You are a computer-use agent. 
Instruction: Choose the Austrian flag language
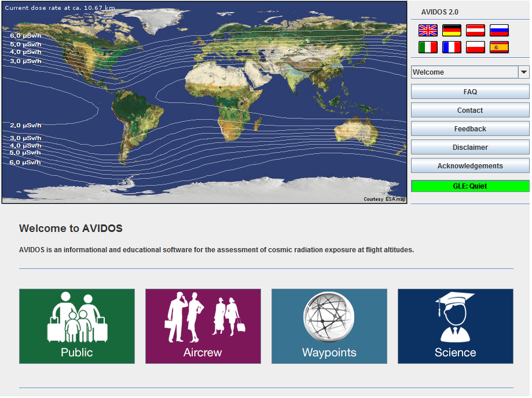click(475, 31)
